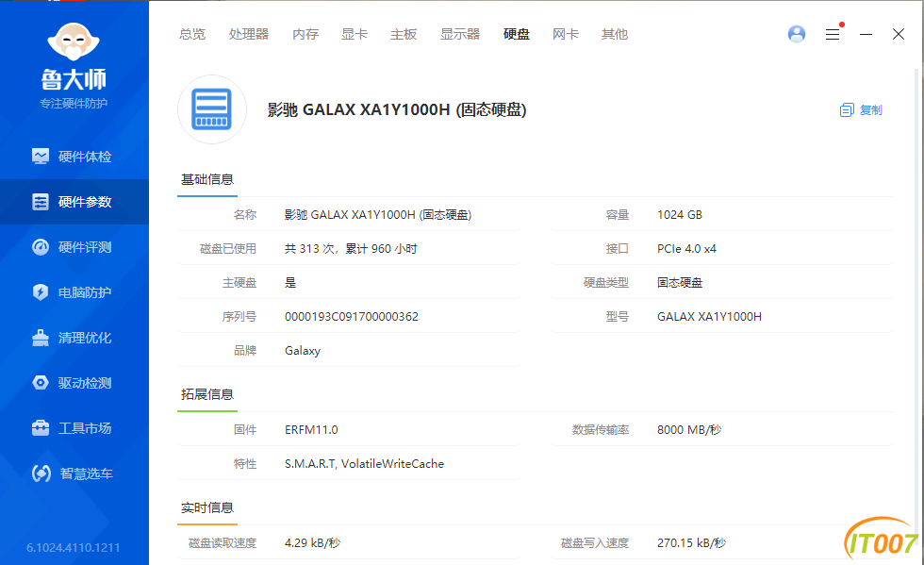The image size is (924, 565).
Task: Open 智慧选车 in the sidebar
Action: (74, 474)
